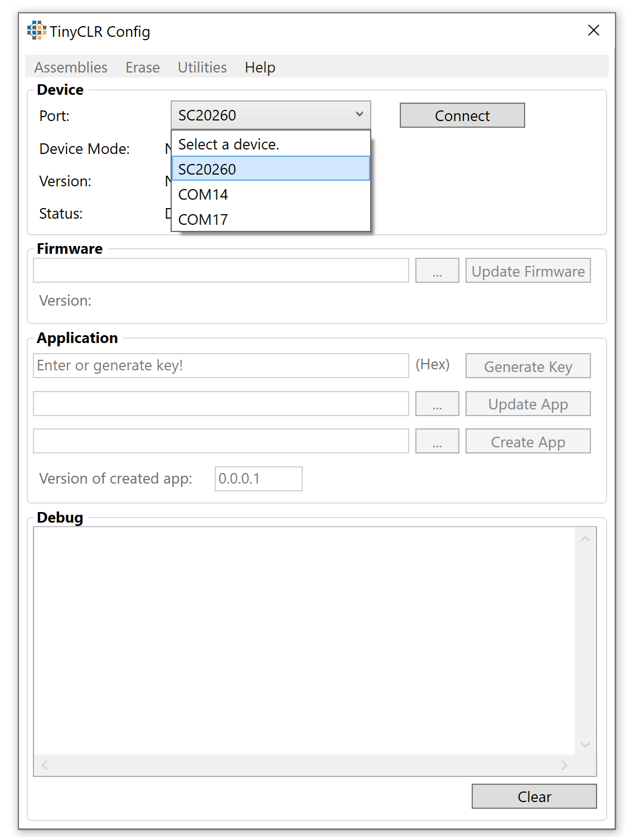630x840 pixels.
Task: Open the Assemblies menu
Action: point(71,67)
